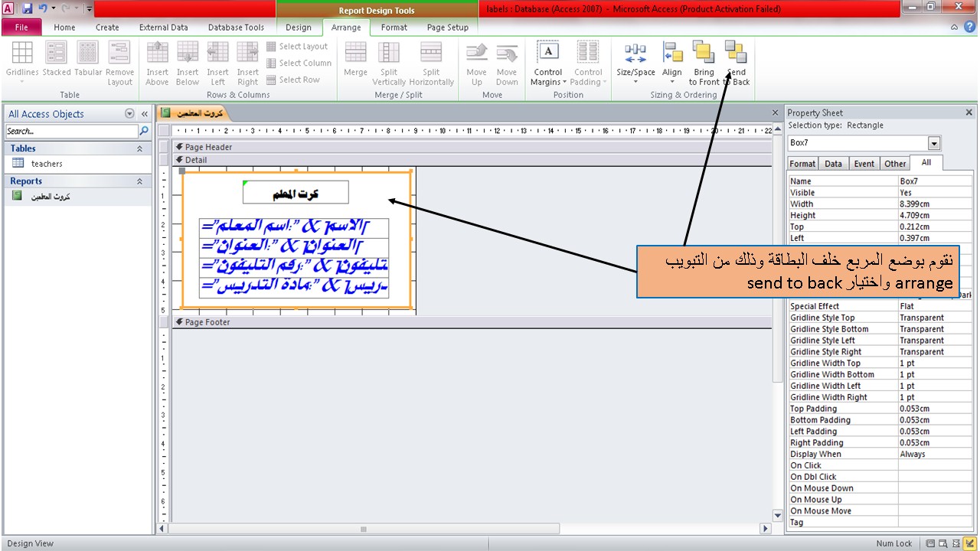Switch to the Format tab in Property Sheet
Image resolution: width=980 pixels, height=551 pixels.
point(802,163)
